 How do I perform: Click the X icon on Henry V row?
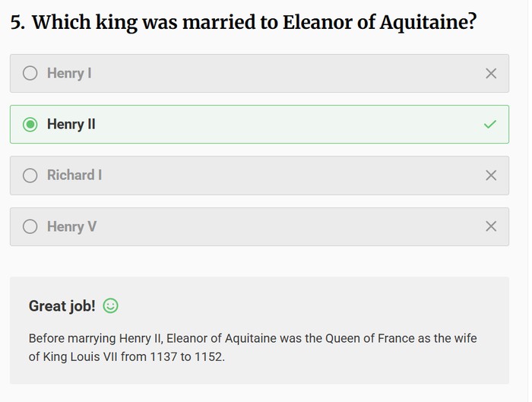tap(491, 226)
